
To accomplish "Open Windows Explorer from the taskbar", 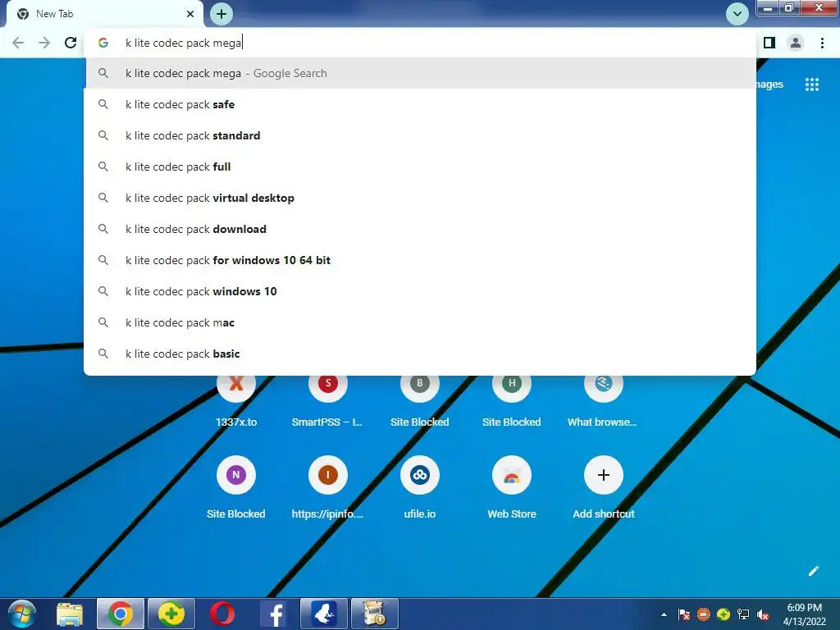I will click(x=71, y=614).
